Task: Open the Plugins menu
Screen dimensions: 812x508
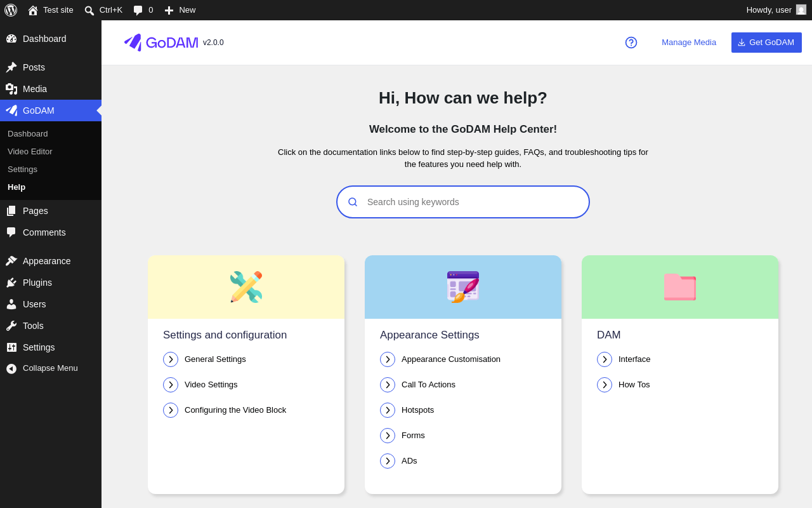Action: tap(51, 283)
